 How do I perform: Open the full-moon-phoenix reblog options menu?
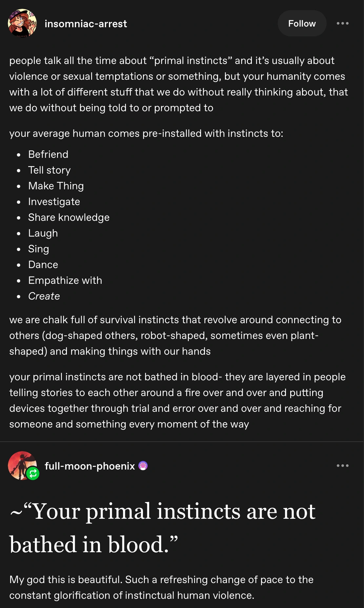click(342, 466)
